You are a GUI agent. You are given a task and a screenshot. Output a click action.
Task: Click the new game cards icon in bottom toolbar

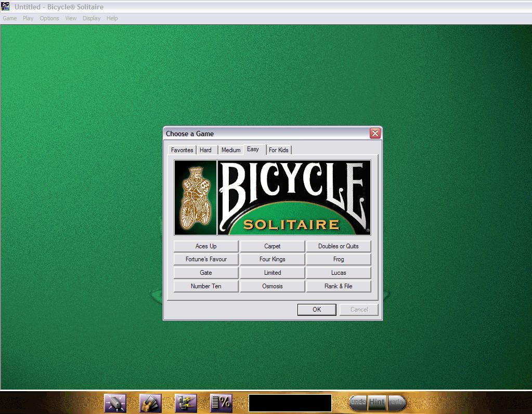[x=115, y=403]
